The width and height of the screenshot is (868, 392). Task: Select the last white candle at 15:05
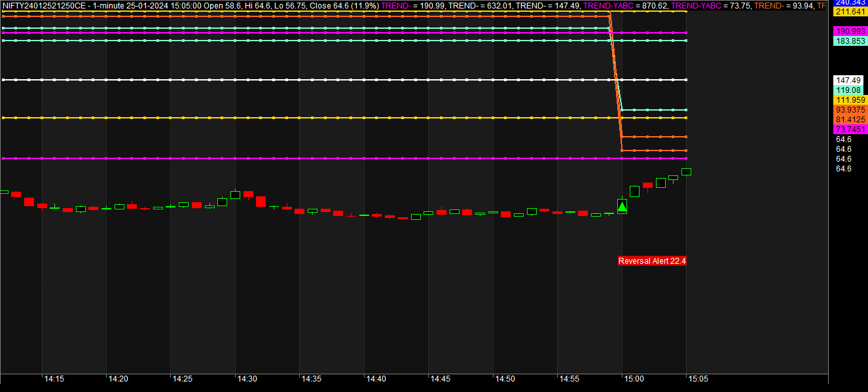pyautogui.click(x=687, y=171)
